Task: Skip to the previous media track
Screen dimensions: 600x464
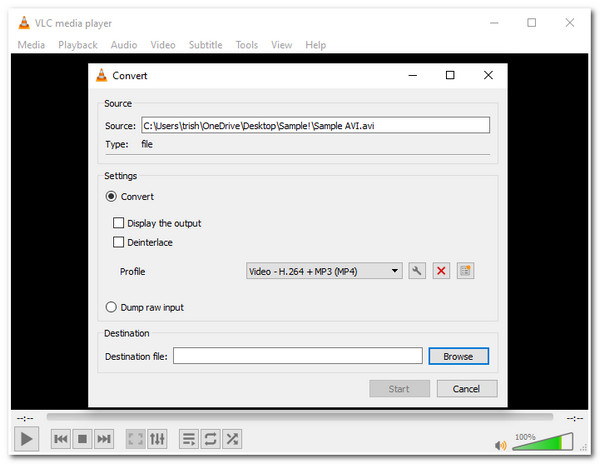Action: (x=61, y=439)
